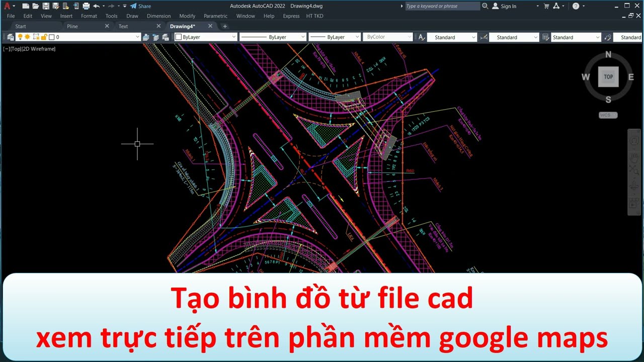Open the Autodesk App Store cart icon

click(546, 6)
